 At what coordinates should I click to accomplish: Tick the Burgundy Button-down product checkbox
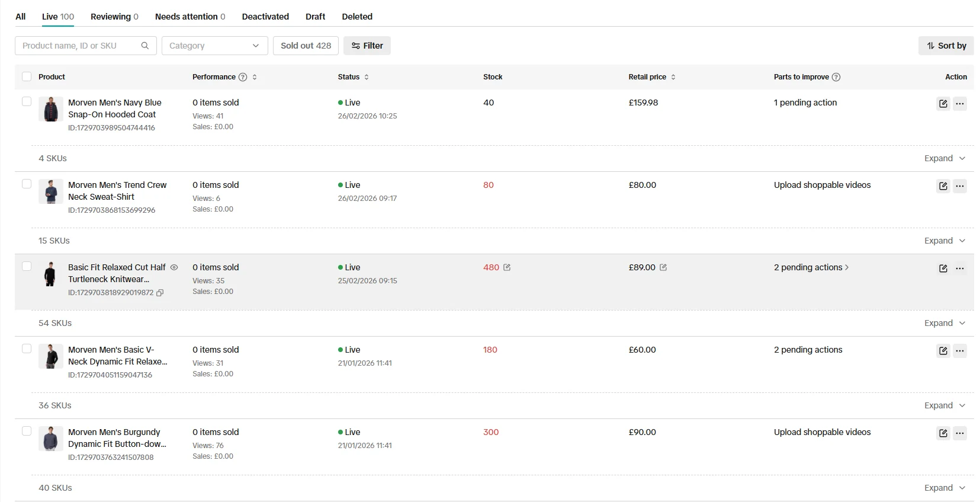27,431
